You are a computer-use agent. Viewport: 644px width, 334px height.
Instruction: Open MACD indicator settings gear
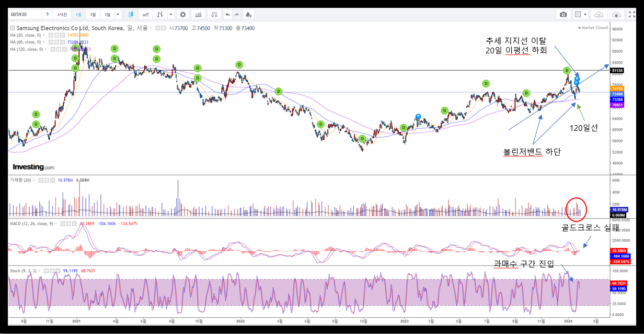pyautogui.click(x=68, y=224)
